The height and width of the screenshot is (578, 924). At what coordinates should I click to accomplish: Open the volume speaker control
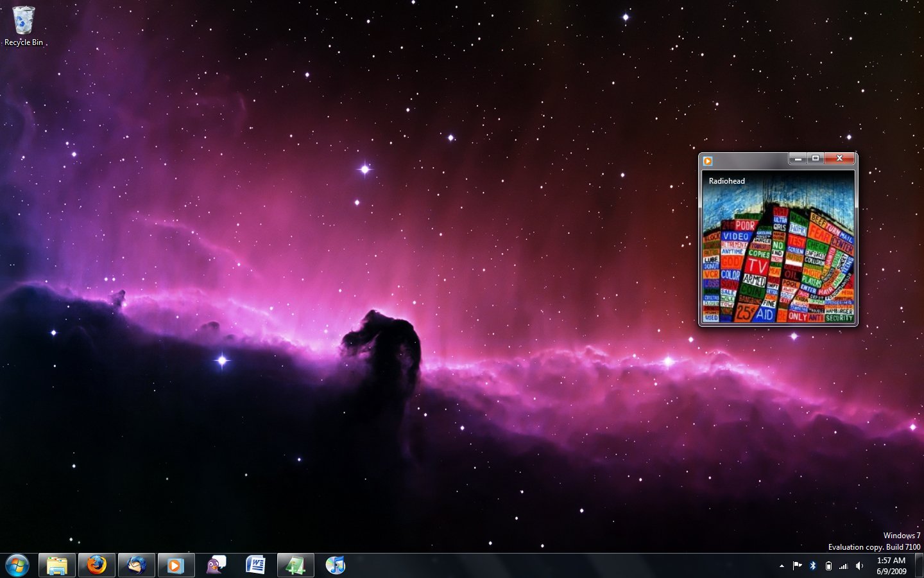[860, 566]
